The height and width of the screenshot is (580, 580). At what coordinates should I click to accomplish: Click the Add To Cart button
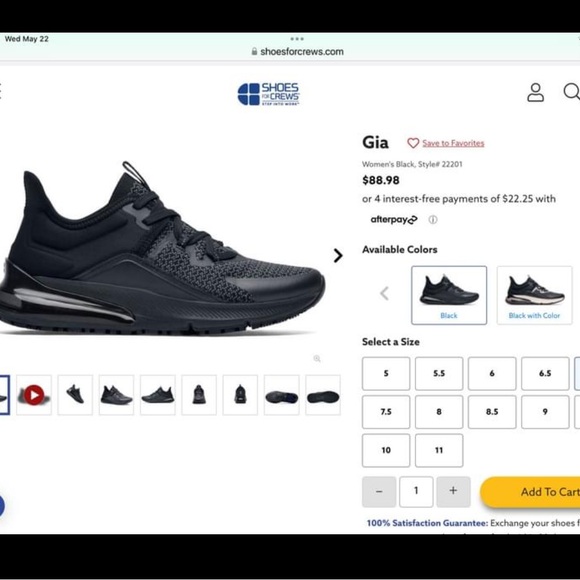click(x=530, y=492)
